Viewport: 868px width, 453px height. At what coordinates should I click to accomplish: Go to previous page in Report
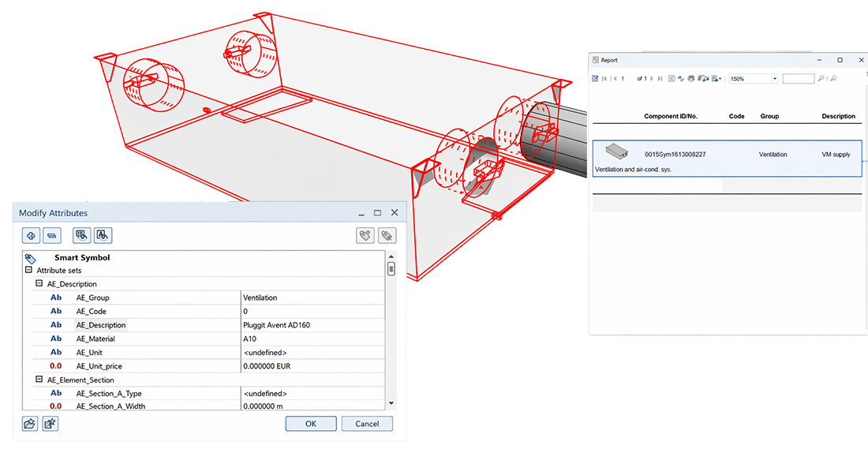615,79
